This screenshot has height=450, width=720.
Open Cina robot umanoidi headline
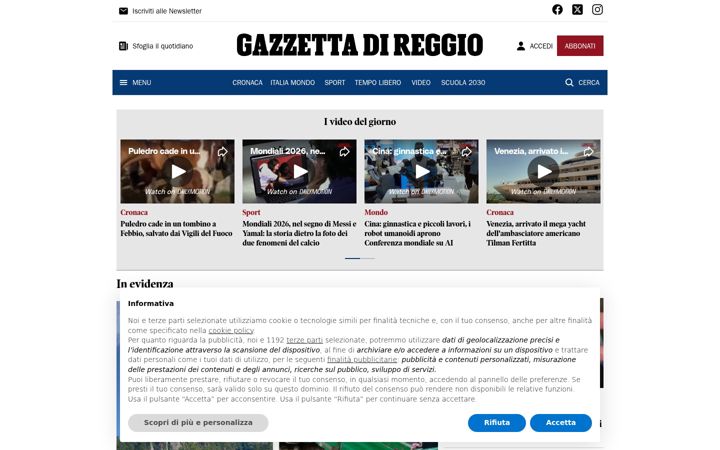pyautogui.click(x=417, y=233)
